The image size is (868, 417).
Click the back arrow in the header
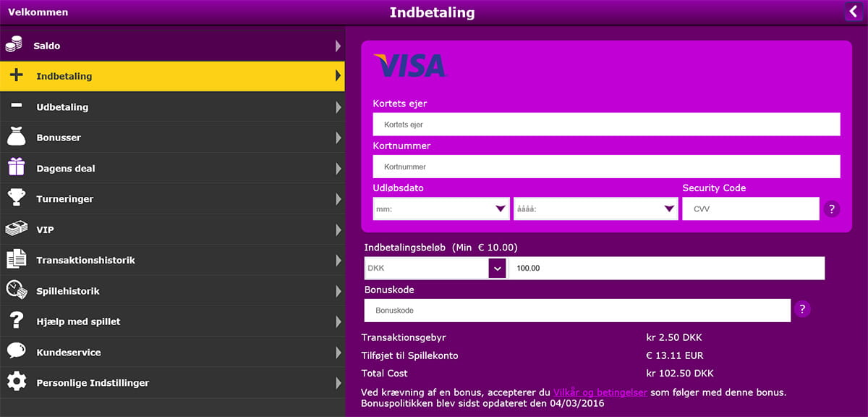853,12
